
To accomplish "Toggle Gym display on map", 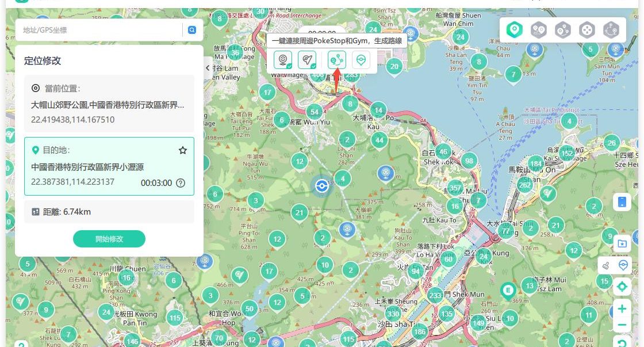I will pyautogui.click(x=307, y=59).
